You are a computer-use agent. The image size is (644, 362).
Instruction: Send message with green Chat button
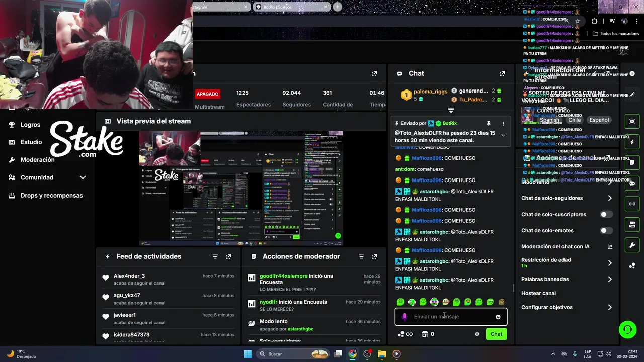click(x=496, y=334)
